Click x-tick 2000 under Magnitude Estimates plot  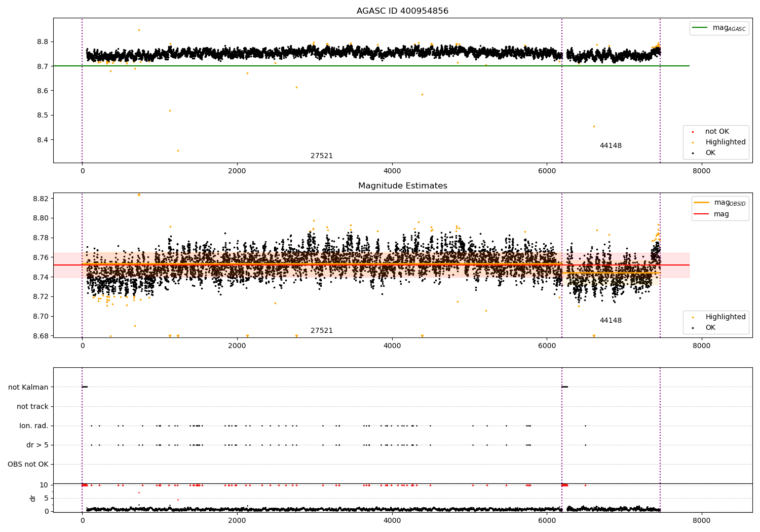point(237,346)
